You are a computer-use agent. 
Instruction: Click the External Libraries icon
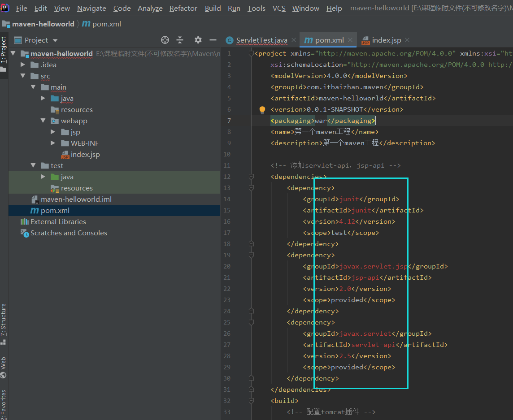(x=25, y=222)
